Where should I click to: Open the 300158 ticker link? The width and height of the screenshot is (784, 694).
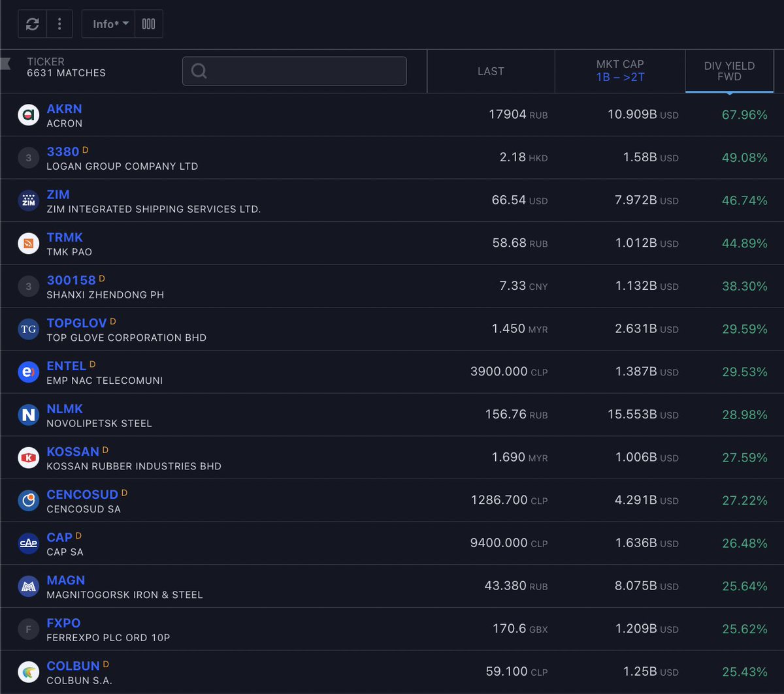[71, 280]
